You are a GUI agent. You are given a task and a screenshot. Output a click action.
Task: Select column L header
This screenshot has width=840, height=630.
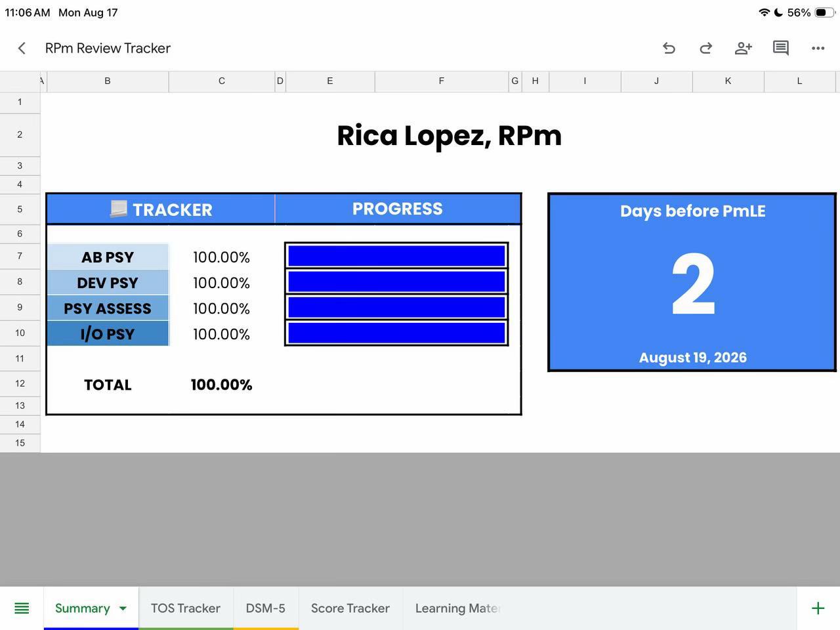click(799, 81)
